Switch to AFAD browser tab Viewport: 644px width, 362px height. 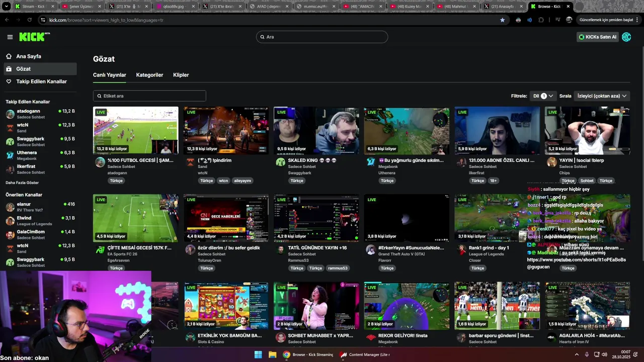click(270, 7)
